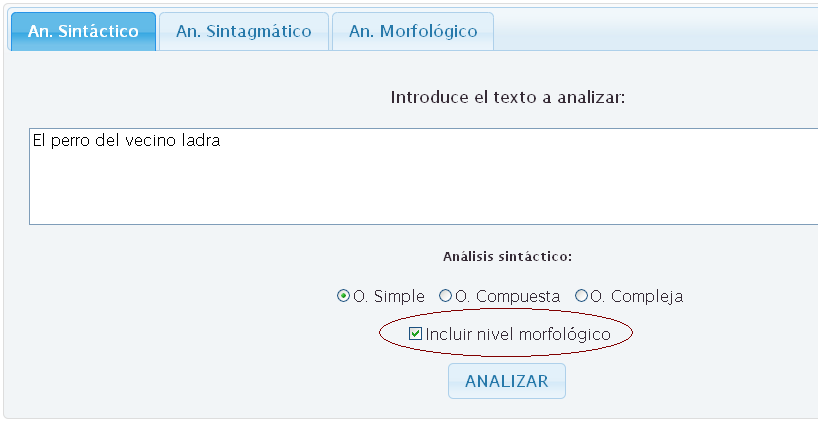The image size is (818, 422).
Task: Click the word "El" starting the sentence
Action: click(39, 141)
